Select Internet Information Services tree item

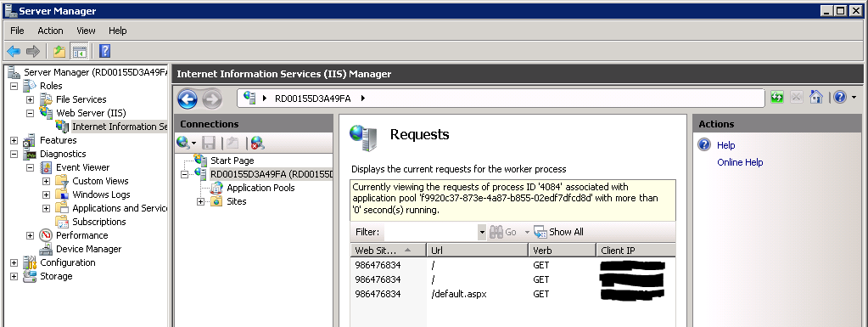119,127
